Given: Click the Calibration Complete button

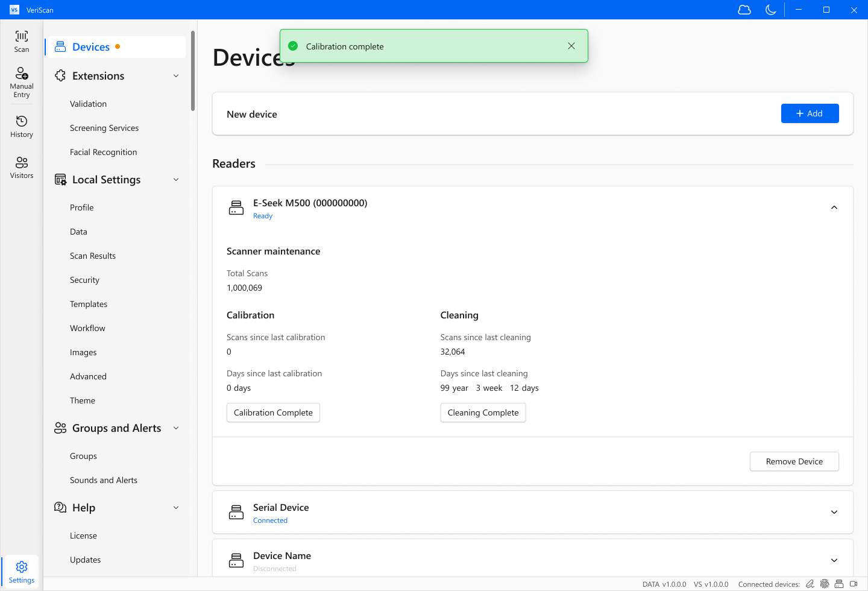Looking at the screenshot, I should pyautogui.click(x=273, y=412).
